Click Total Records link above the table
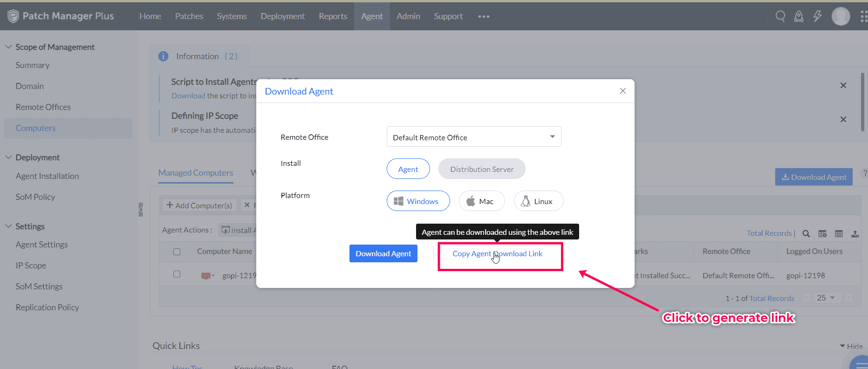868x369 pixels. pos(769,233)
